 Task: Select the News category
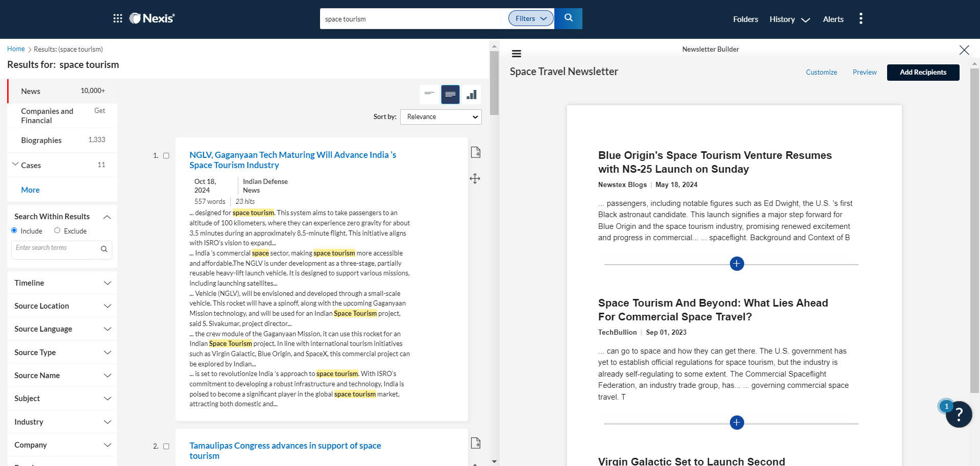[x=62, y=91]
